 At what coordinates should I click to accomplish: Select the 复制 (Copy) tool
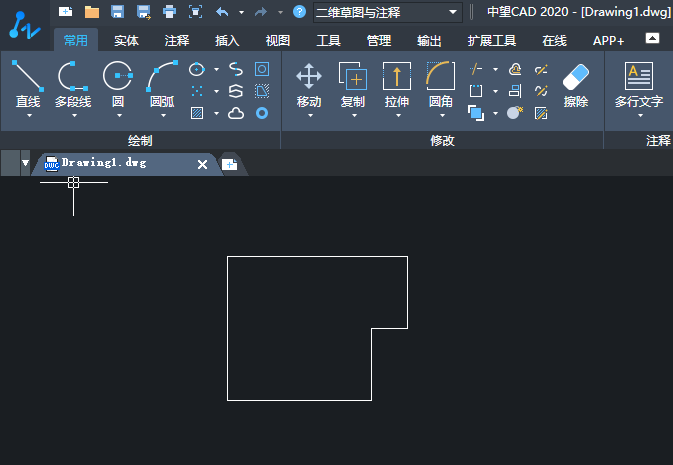click(353, 84)
